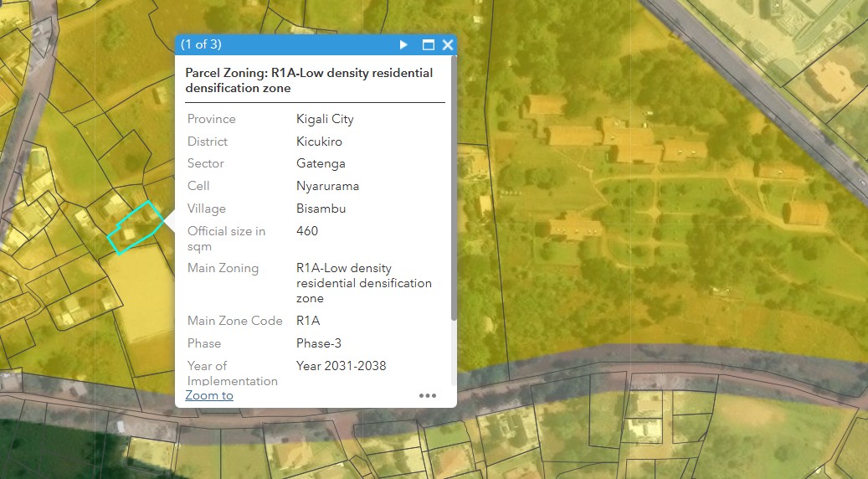Click the cyan highlighted parcel outline
Screen dimensions: 868x479
[136, 228]
